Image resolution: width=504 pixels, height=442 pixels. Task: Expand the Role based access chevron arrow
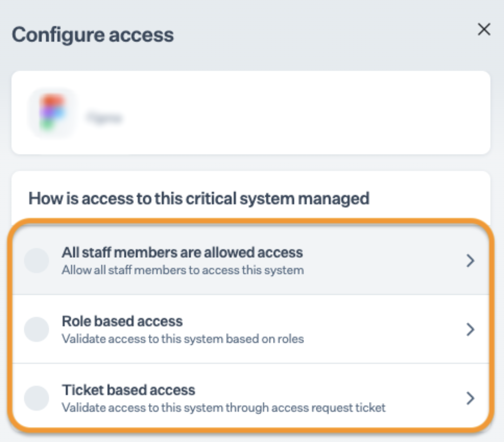(x=470, y=329)
